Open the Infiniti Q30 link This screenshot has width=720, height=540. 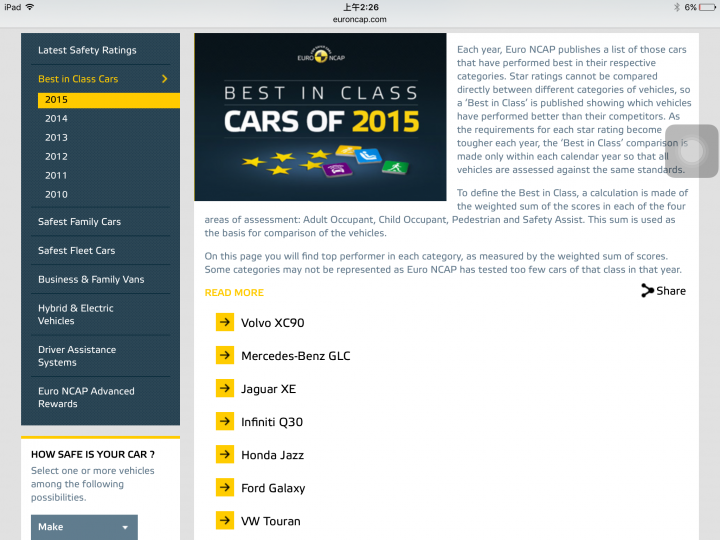point(272,422)
